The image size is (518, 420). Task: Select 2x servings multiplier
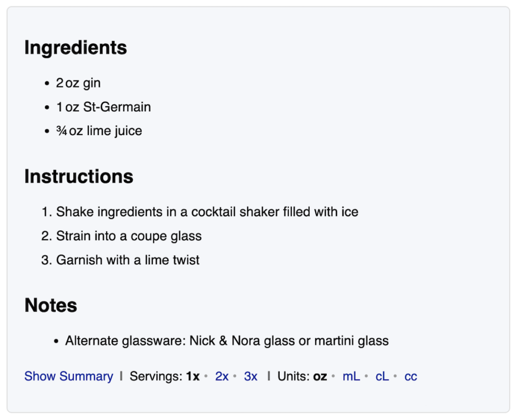click(x=221, y=376)
